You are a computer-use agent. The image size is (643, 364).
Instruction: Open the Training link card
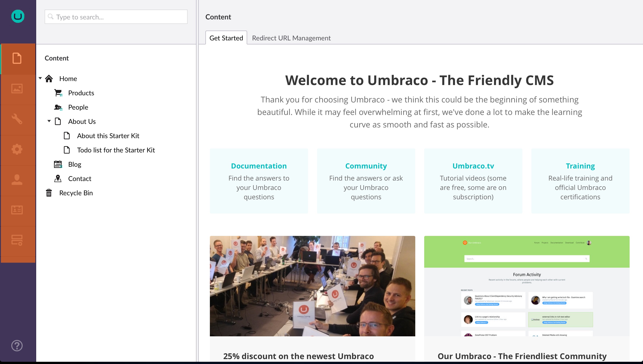(580, 181)
